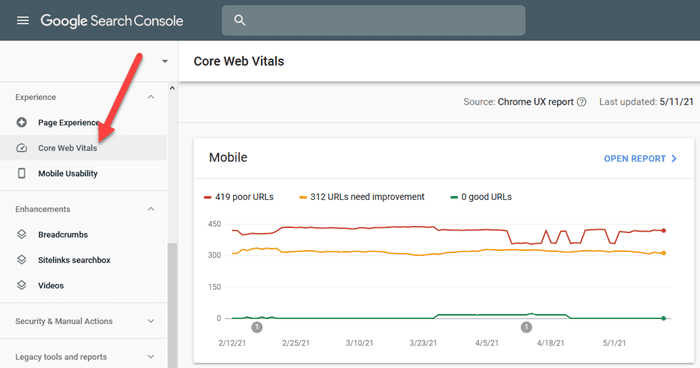Click the Breadcrumbs layers icon
The width and height of the screenshot is (700, 368).
pyautogui.click(x=21, y=234)
